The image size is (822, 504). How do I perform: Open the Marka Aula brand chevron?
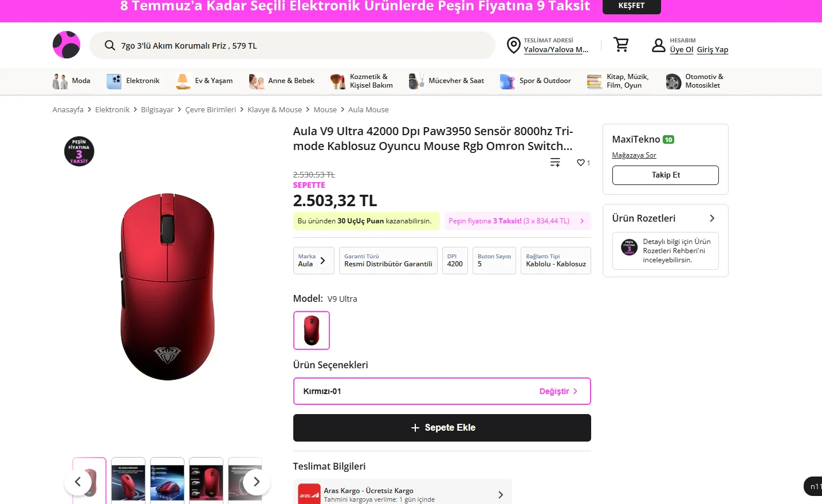point(322,261)
